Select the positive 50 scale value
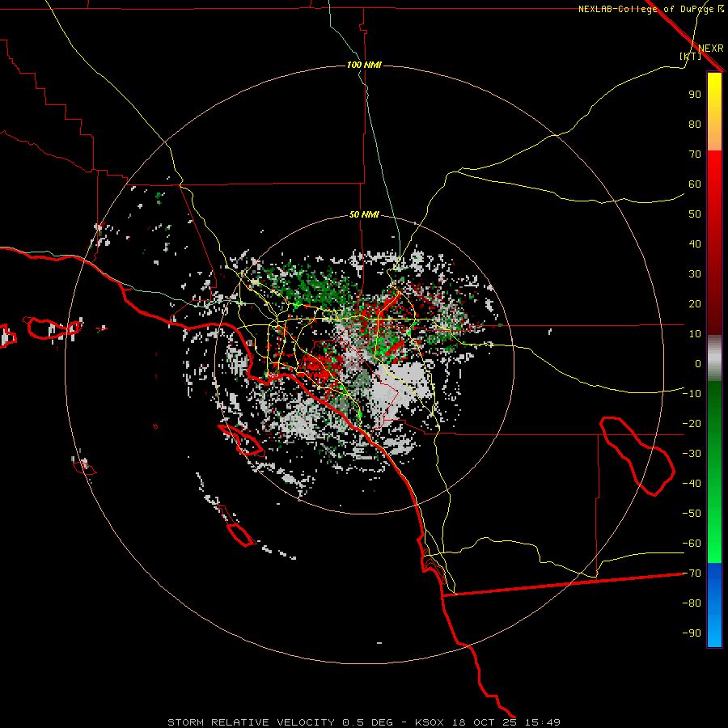The width and height of the screenshot is (728, 728). tap(695, 214)
